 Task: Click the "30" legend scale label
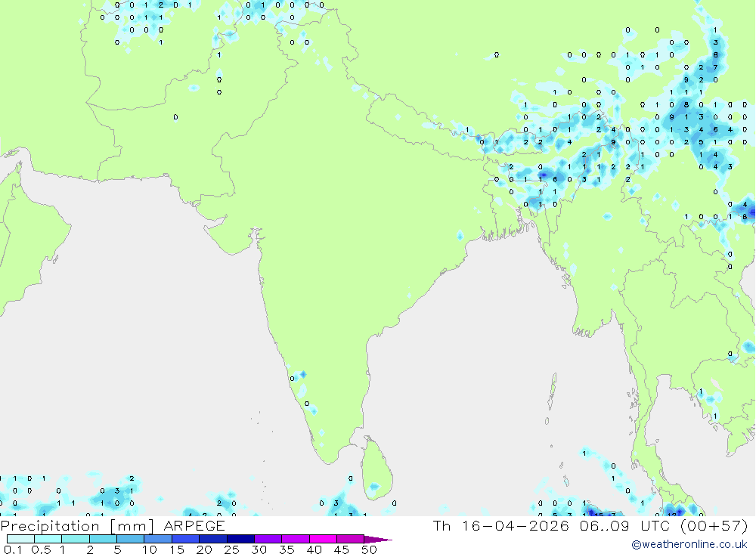(x=259, y=549)
